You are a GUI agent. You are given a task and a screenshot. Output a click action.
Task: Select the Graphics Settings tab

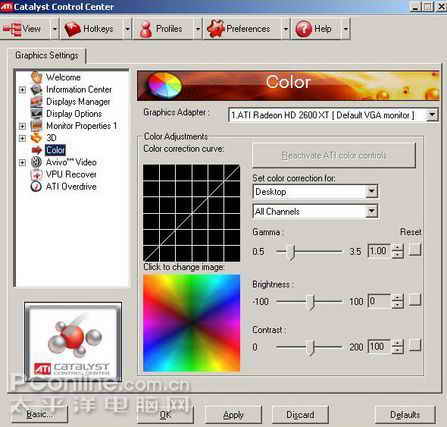click(47, 55)
